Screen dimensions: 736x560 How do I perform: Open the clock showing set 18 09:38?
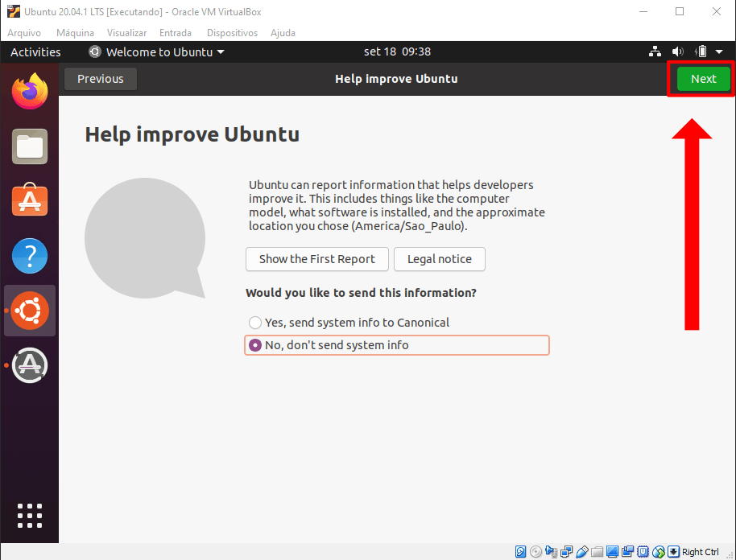tap(397, 51)
